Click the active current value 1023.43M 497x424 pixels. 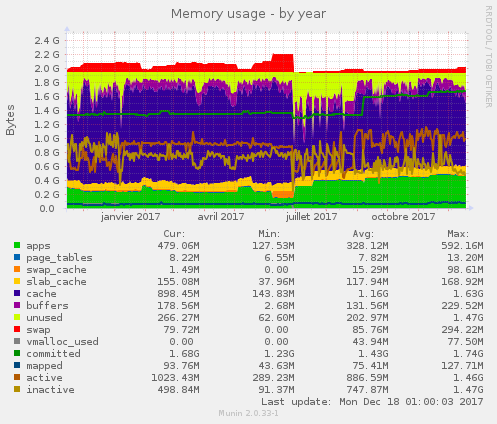pos(175,378)
